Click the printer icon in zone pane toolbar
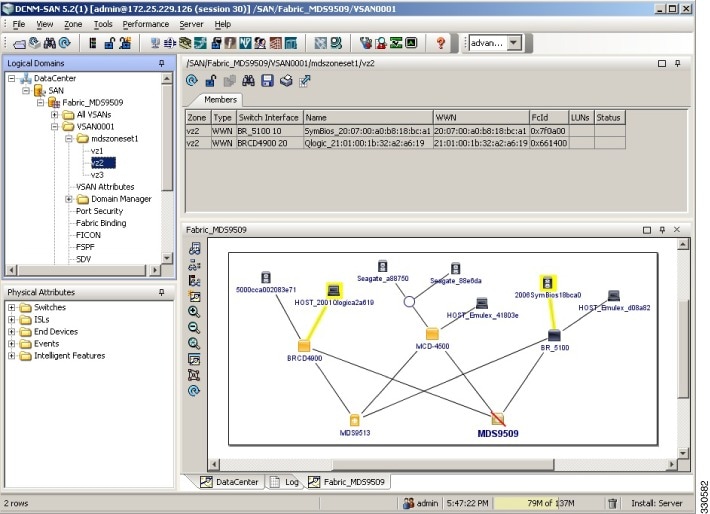 (286, 81)
